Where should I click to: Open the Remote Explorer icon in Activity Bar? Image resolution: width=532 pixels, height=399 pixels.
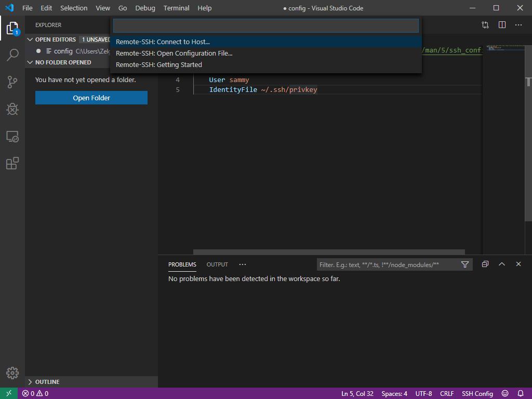[12, 136]
